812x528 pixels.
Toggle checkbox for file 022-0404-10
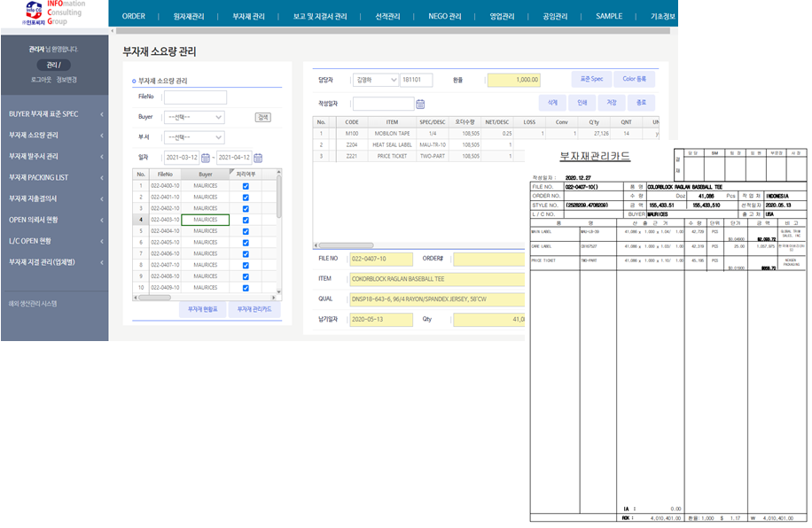click(x=246, y=231)
